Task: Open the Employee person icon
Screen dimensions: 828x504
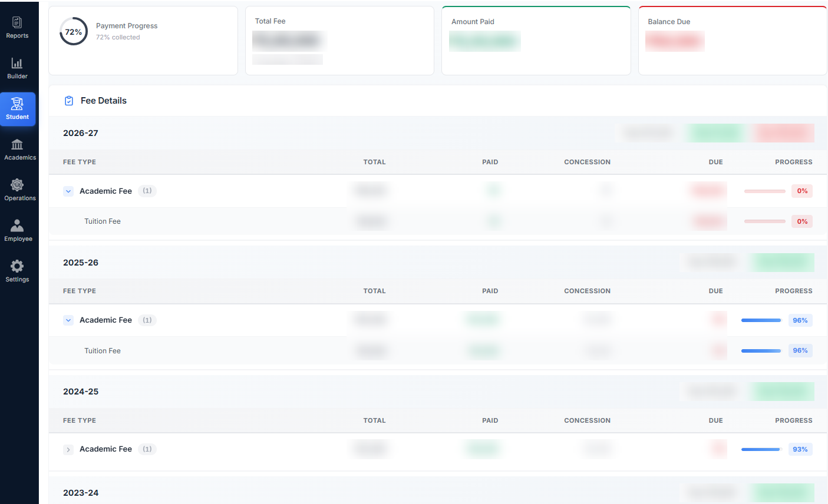Action: point(17,226)
